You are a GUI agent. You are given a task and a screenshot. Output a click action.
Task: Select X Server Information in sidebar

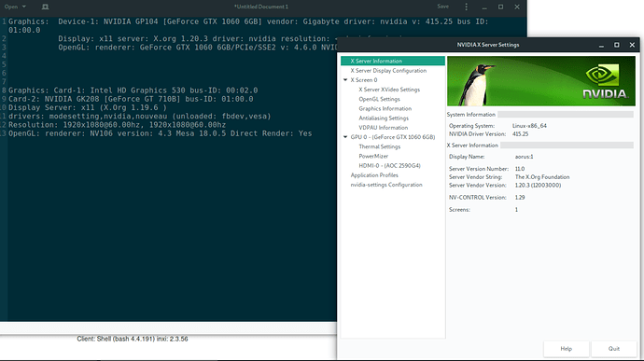tap(393, 61)
